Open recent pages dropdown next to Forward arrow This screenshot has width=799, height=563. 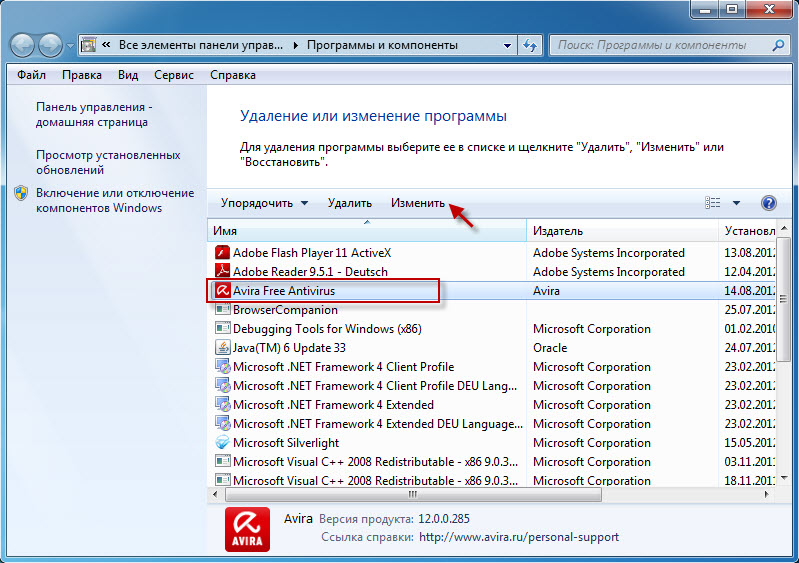coord(70,46)
